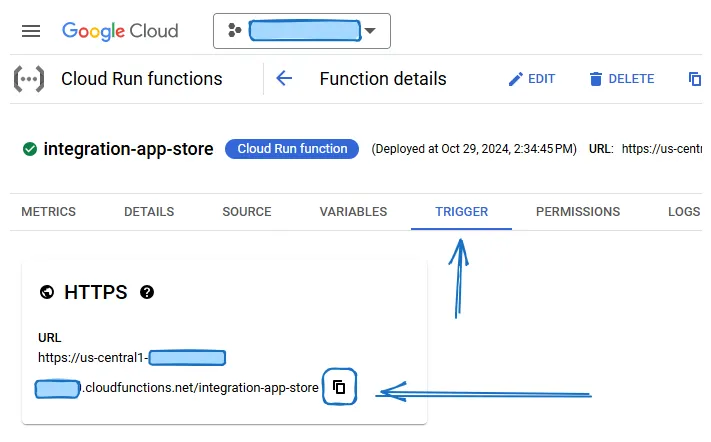The image size is (711, 442).
Task: Switch to the METRICS tab
Action: click(x=49, y=212)
